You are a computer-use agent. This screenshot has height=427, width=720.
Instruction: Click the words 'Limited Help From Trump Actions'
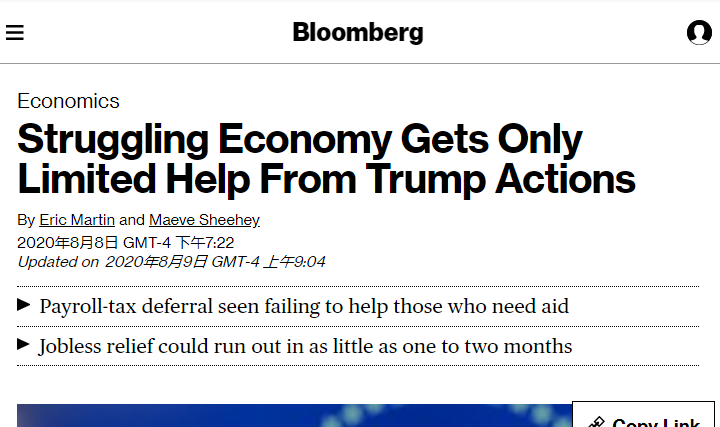pyautogui.click(x=327, y=179)
